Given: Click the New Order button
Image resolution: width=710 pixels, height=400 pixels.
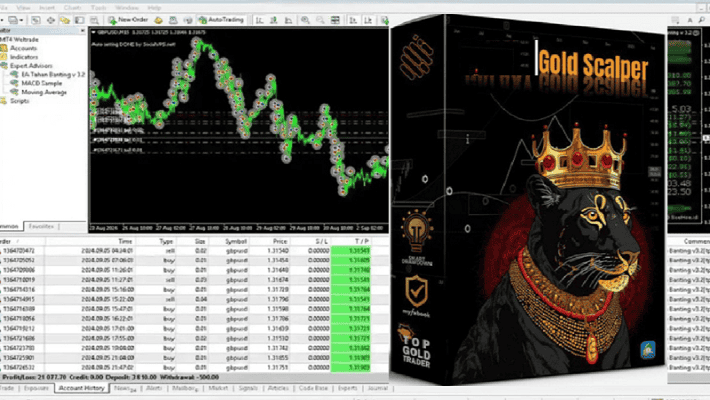Looking at the screenshot, I should tap(128, 20).
